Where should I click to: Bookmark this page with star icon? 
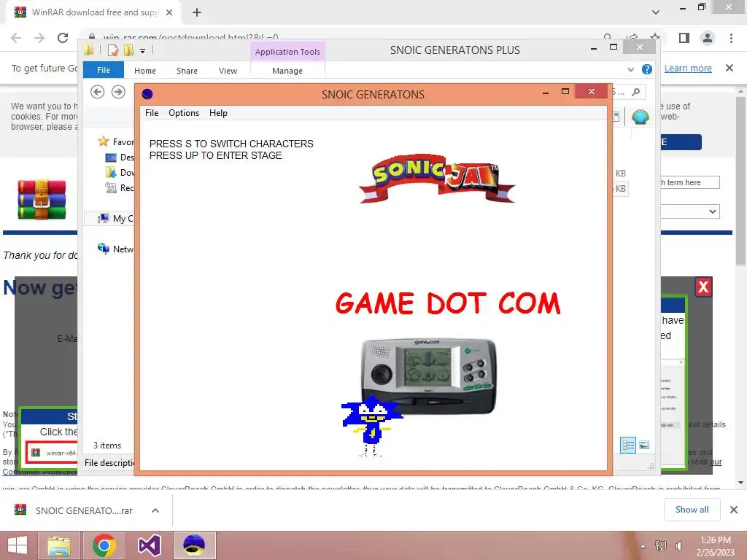(656, 37)
